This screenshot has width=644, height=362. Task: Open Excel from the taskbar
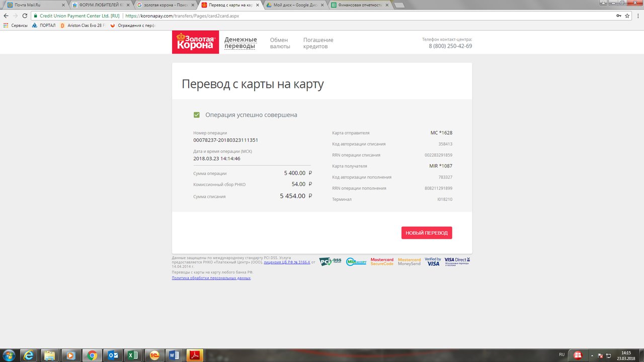pyautogui.click(x=133, y=355)
